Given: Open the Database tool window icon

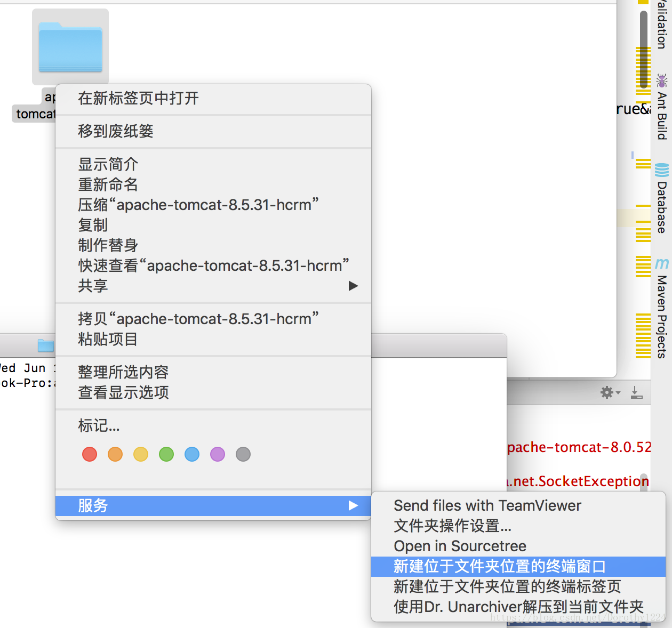Looking at the screenshot, I should (662, 170).
